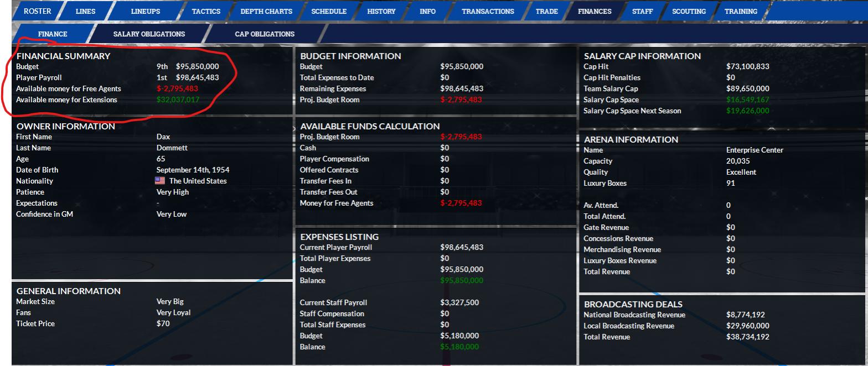Screen dimensions: 868x366
Task: Click the Enterprise Center arena name
Action: (755, 150)
